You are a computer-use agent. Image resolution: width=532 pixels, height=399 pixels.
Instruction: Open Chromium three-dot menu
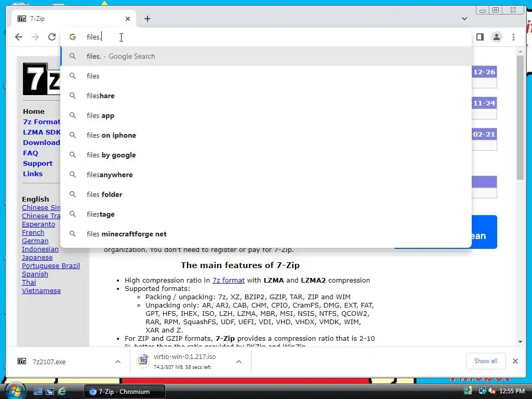(x=513, y=37)
